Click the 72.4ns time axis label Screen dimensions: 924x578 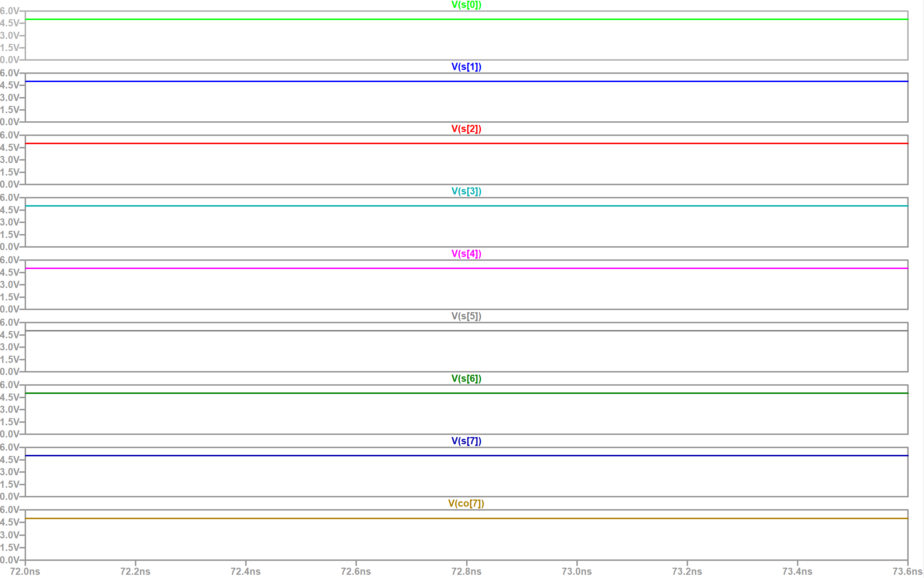click(246, 572)
